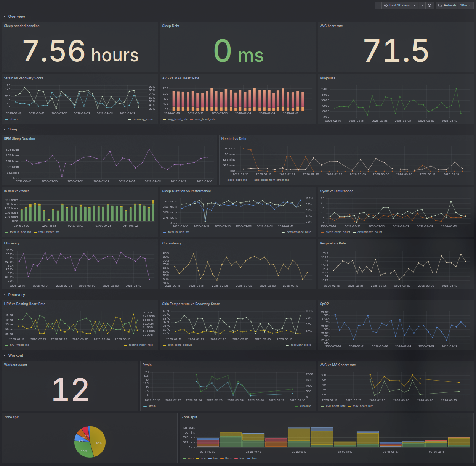This screenshot has height=466, width=476.
Task: Open the Skin Temperature vs Recovery Score title
Action: (x=191, y=304)
